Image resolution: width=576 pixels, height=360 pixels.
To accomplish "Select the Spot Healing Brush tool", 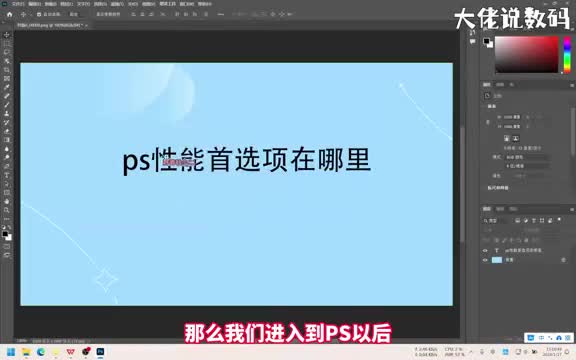I will click(x=7, y=96).
